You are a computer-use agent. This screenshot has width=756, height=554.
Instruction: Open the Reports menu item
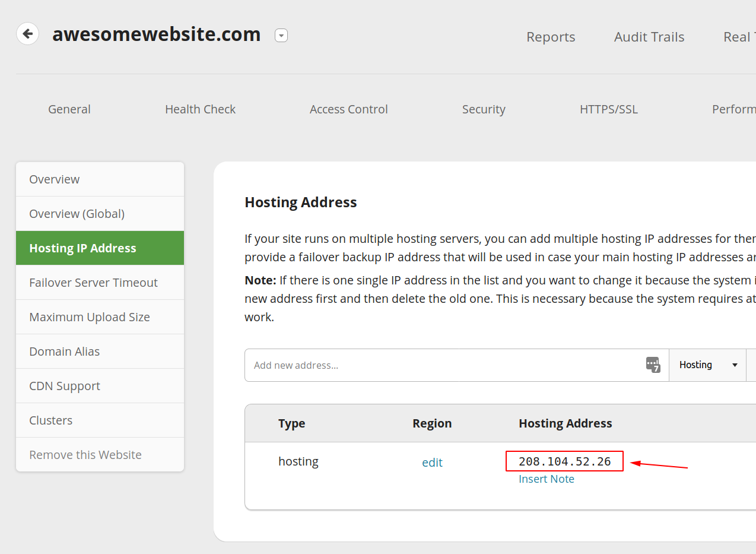(x=551, y=37)
